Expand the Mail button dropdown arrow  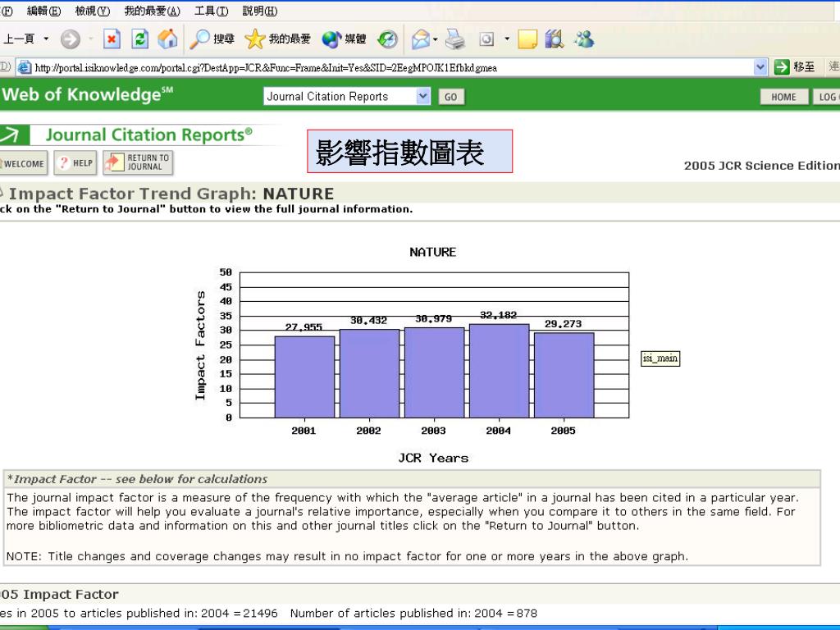tap(436, 39)
